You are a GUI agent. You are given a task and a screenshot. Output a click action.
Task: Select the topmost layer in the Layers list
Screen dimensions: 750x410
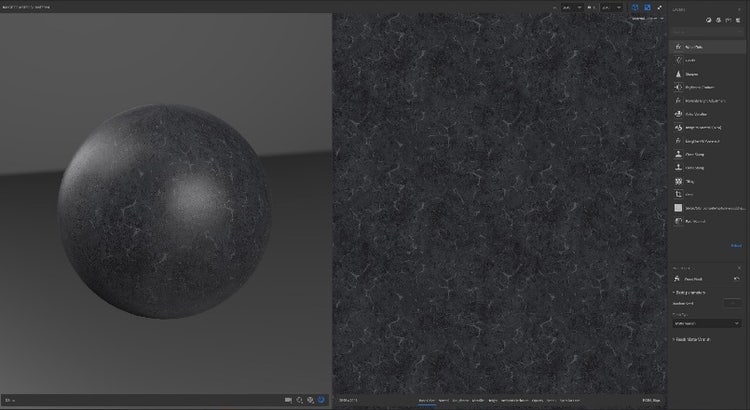(x=707, y=47)
